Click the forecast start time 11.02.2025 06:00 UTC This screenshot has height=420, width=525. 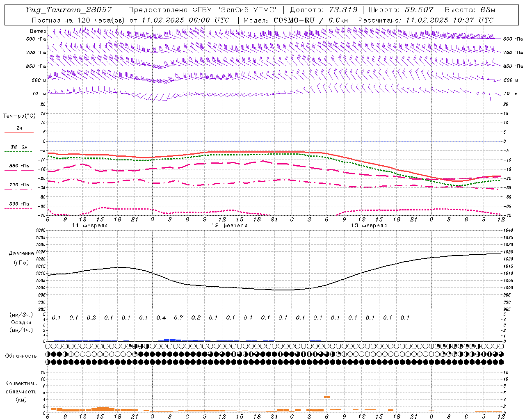coord(185,20)
